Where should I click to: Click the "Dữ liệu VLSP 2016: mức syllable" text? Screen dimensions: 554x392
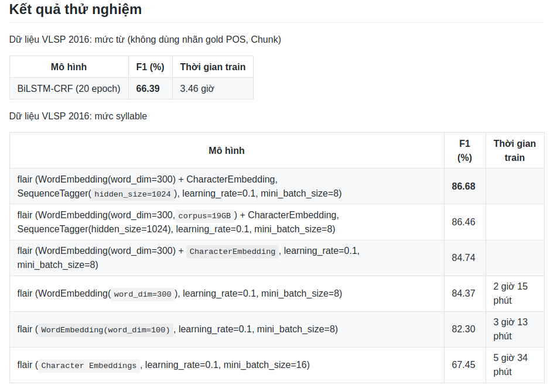[x=78, y=116]
